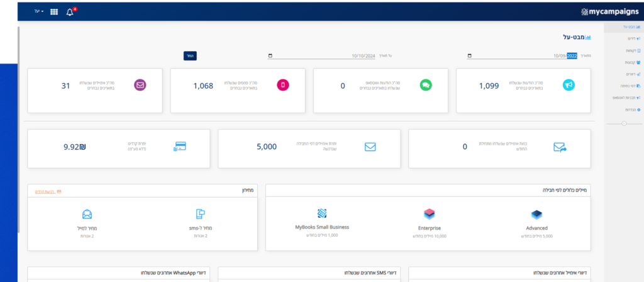Go to תבניות לווטסאפ WhatsApp templates in sidebar

click(x=627, y=98)
